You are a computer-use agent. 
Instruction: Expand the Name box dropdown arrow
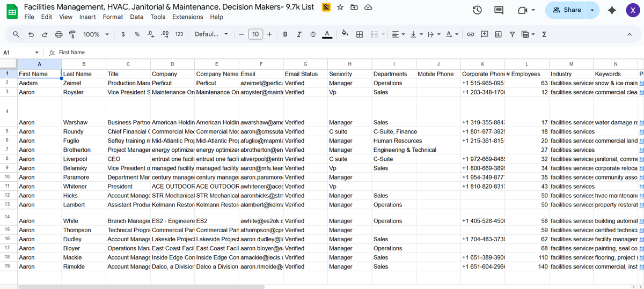pos(36,53)
